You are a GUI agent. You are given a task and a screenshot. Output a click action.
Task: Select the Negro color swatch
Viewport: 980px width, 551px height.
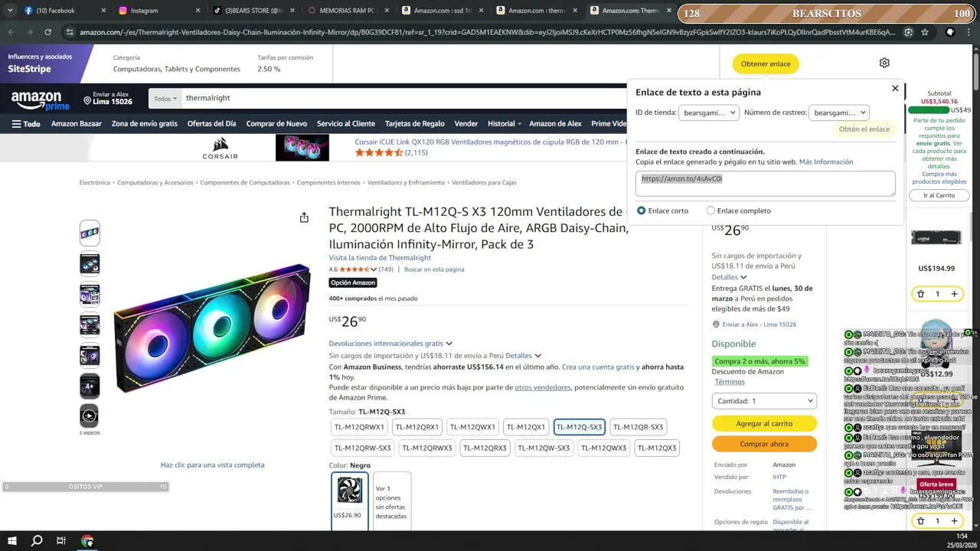click(x=350, y=500)
